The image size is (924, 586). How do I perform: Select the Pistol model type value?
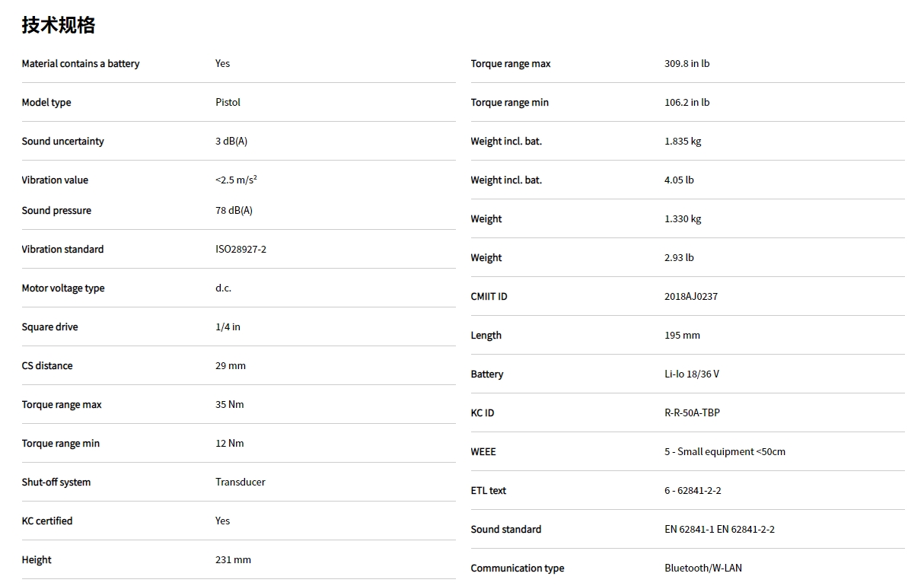(x=228, y=103)
